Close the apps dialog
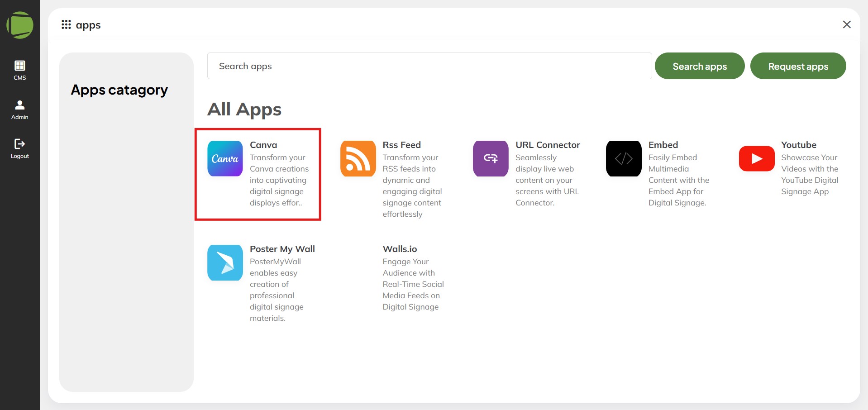The image size is (868, 410). [x=847, y=24]
